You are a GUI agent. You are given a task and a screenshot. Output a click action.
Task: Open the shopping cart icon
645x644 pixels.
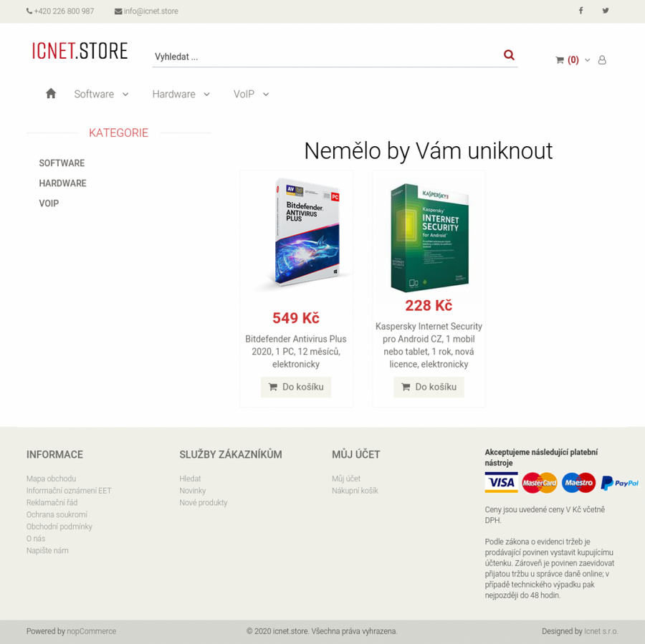pyautogui.click(x=560, y=60)
